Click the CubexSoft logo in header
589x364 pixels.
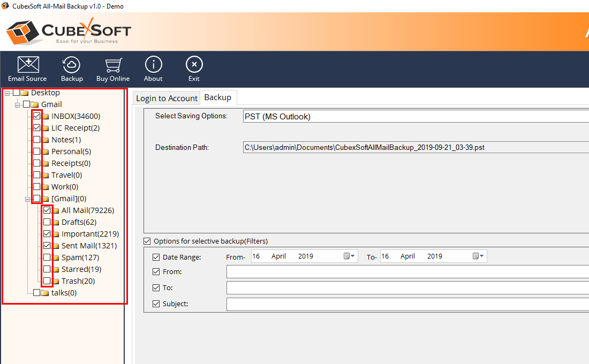click(69, 31)
